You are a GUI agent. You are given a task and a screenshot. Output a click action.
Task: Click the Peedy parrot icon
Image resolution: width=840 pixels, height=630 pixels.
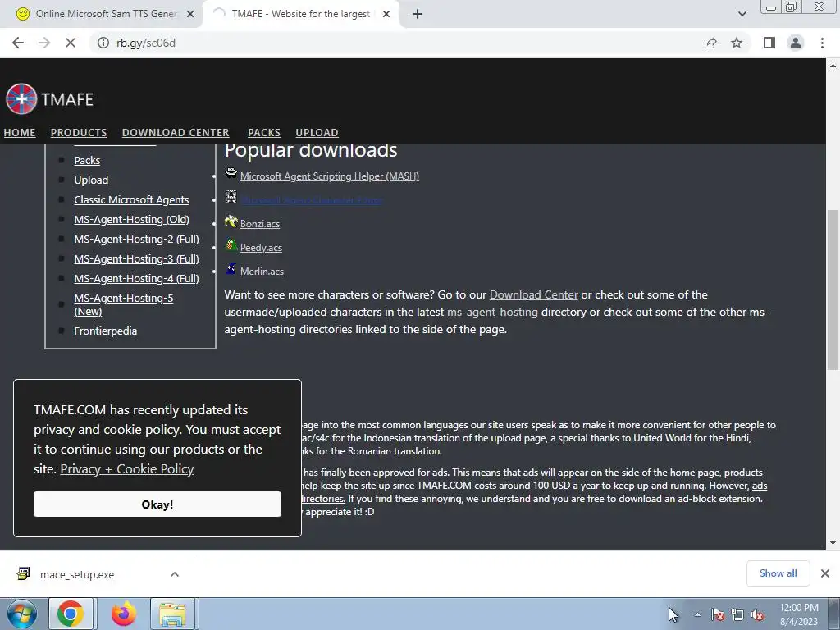(x=231, y=244)
